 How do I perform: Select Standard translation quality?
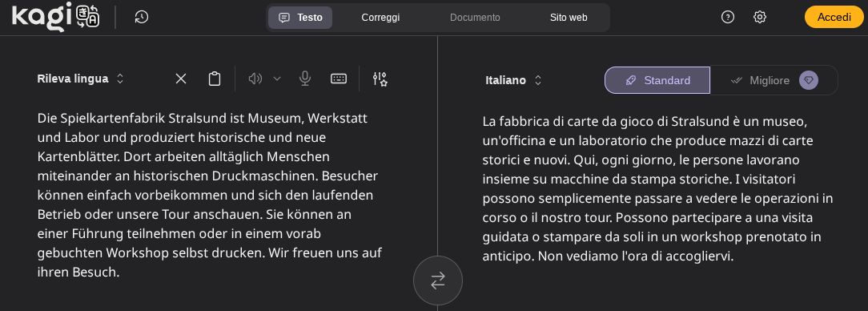657,80
